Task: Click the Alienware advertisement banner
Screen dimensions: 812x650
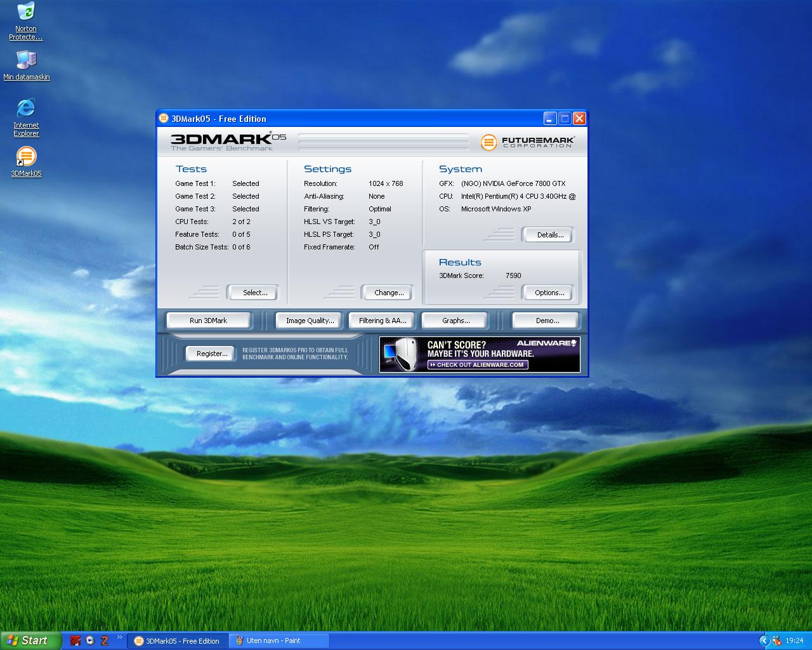Action: [x=480, y=354]
